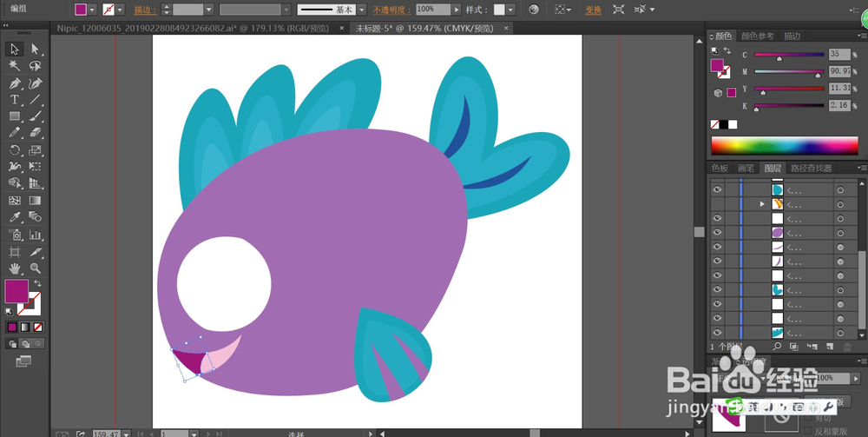This screenshot has width=868, height=437.
Task: Select the Artboard tool
Action: [x=15, y=252]
